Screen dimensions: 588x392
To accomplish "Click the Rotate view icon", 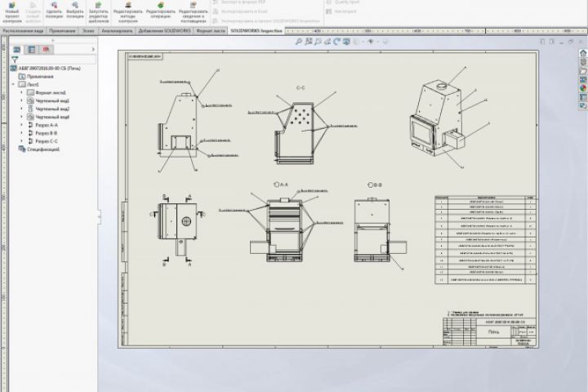I will tap(336, 42).
